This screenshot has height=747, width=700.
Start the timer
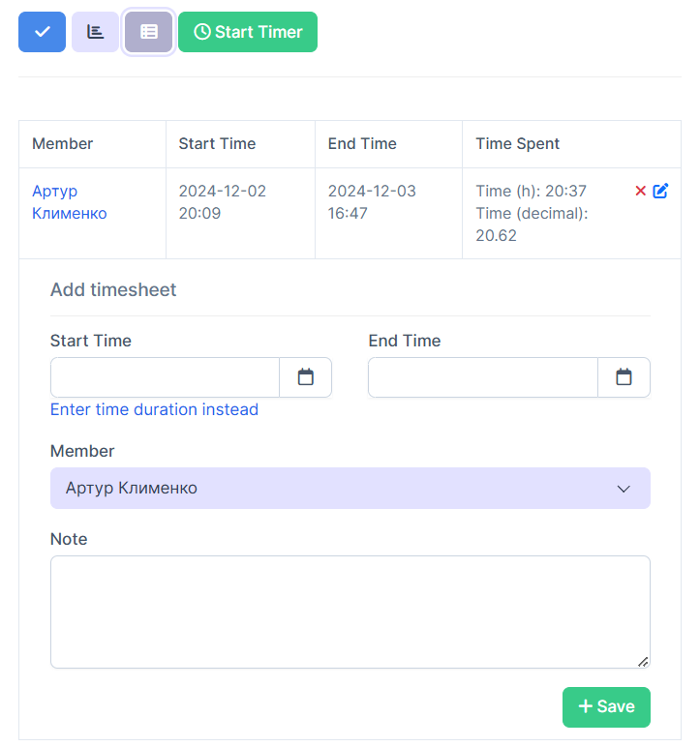click(248, 32)
